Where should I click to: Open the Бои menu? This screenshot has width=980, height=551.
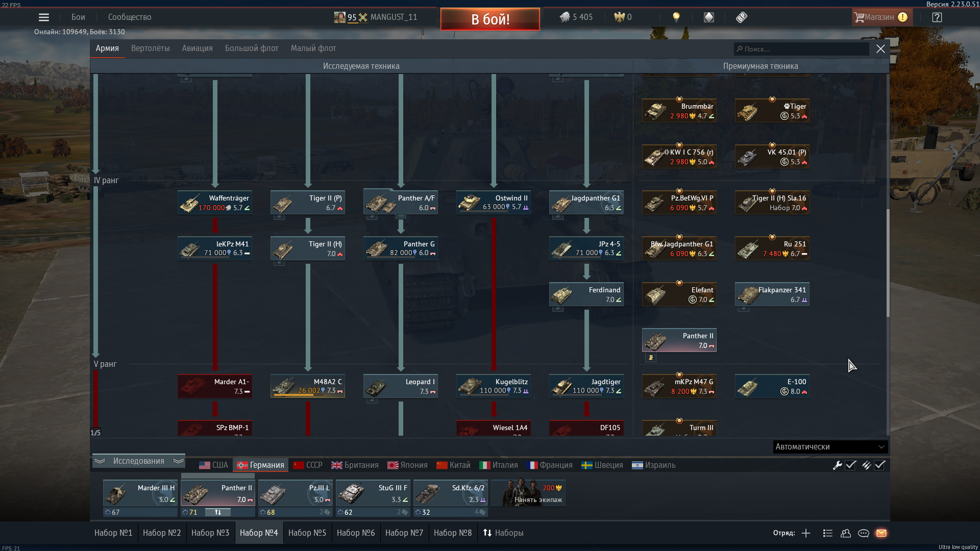click(78, 17)
